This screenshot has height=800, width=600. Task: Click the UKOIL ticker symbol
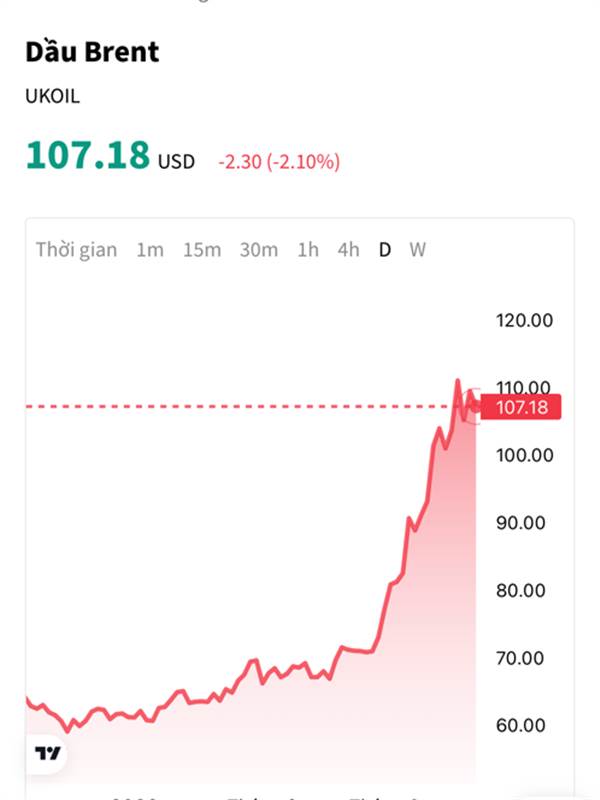(52, 97)
